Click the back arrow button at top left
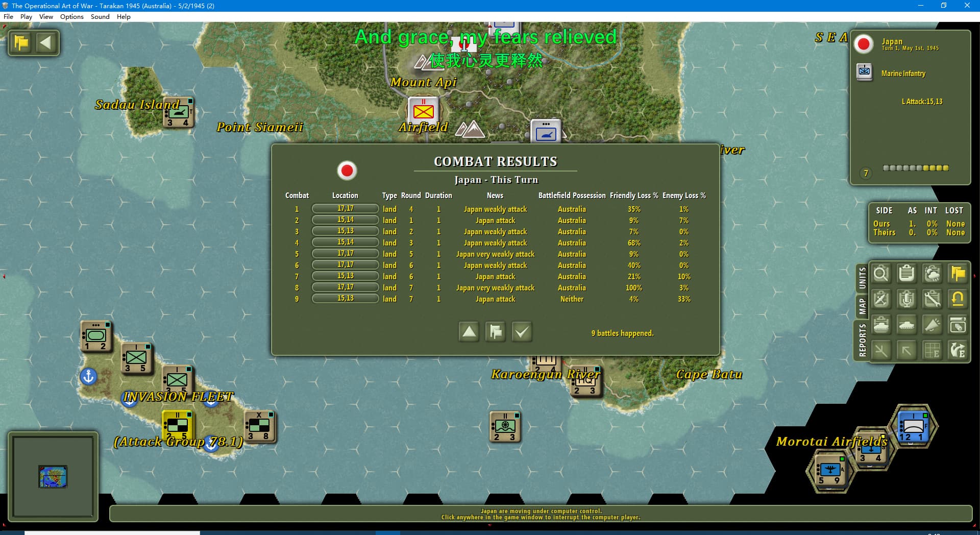The image size is (980, 535). click(x=45, y=42)
